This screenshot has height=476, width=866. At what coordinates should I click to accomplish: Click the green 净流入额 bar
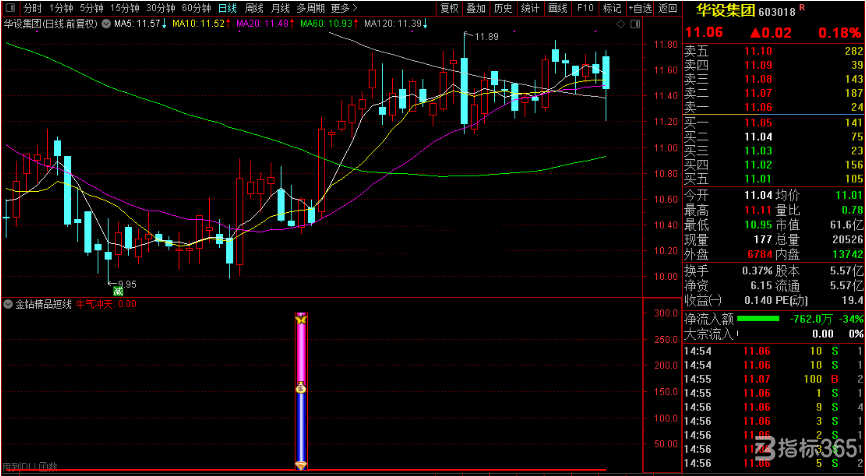click(x=758, y=319)
